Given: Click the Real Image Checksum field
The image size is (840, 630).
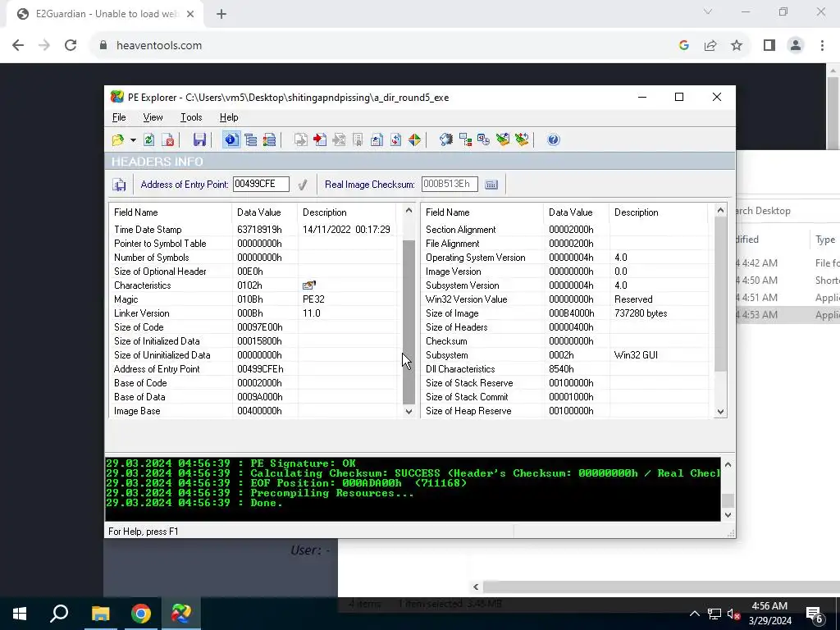Looking at the screenshot, I should click(450, 185).
